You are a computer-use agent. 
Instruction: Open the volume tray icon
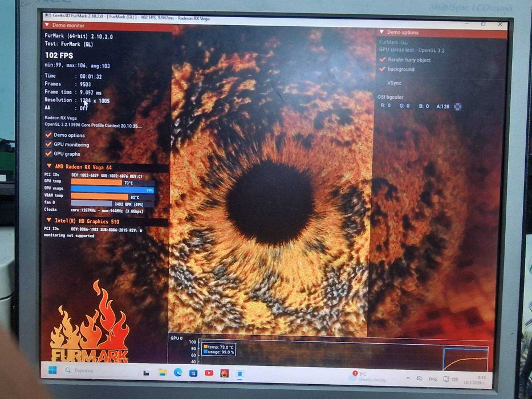click(456, 379)
